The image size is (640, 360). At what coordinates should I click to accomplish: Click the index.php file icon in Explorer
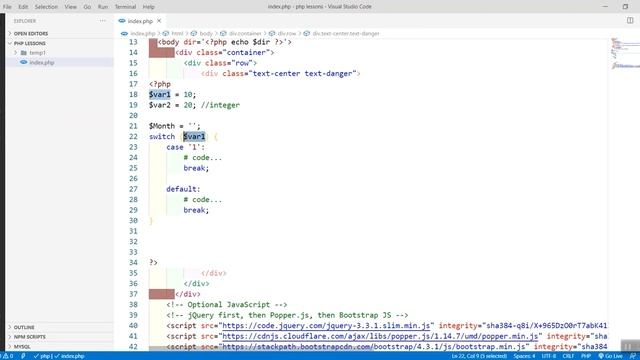tap(24, 62)
